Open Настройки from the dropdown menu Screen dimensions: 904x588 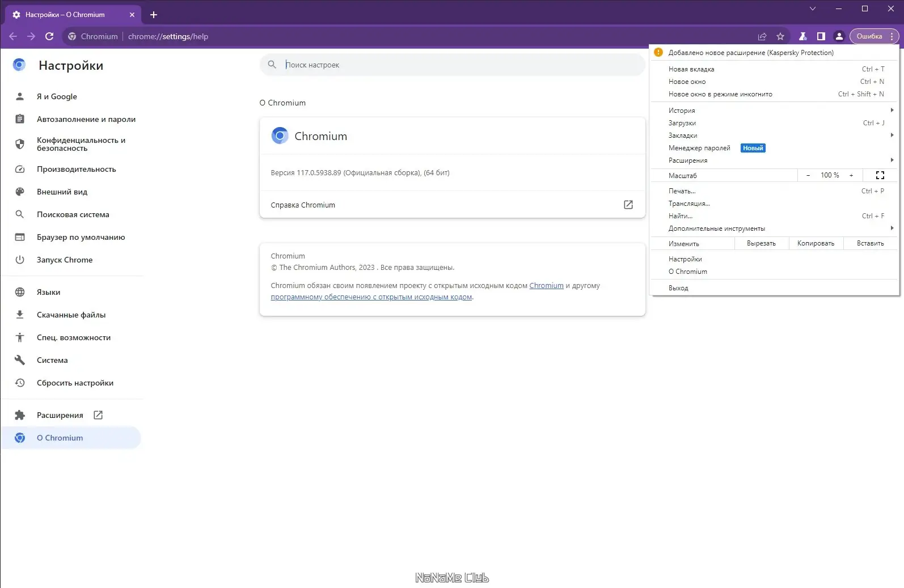pos(775,259)
